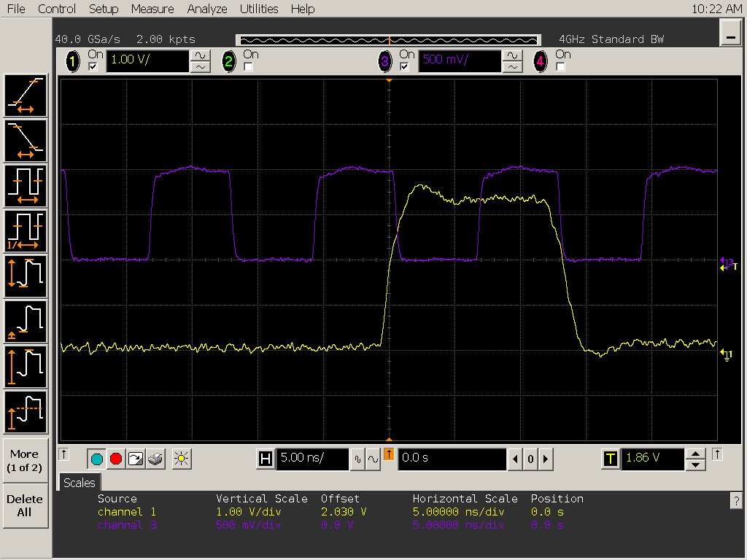The width and height of the screenshot is (747, 560).
Task: Click the trigger level field 1.86 V
Action: [x=653, y=459]
